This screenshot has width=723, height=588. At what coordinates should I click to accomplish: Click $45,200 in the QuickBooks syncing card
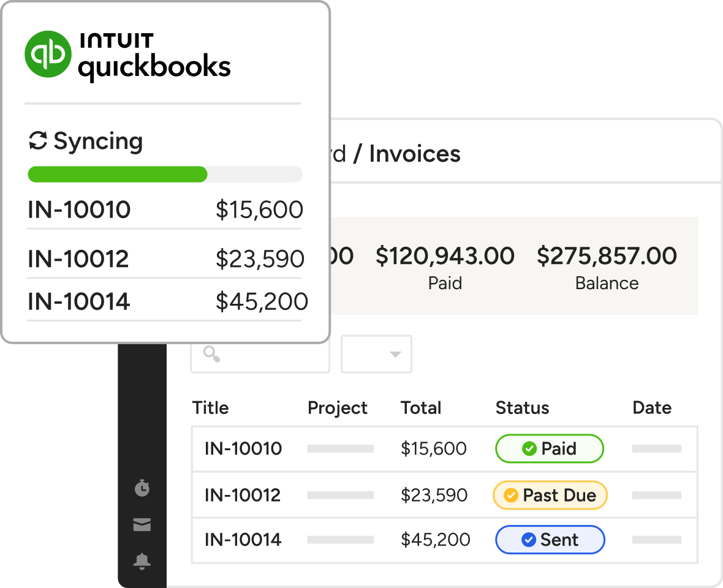tap(262, 301)
